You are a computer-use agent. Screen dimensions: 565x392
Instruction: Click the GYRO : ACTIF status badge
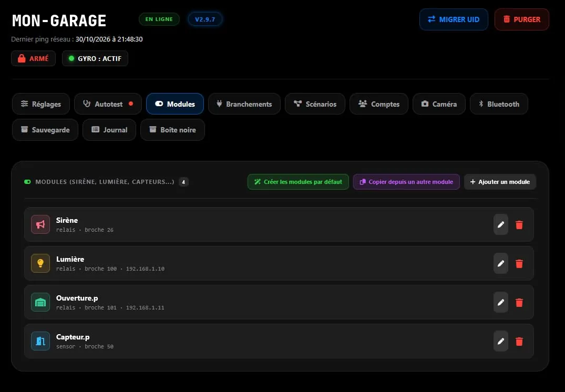pos(95,58)
